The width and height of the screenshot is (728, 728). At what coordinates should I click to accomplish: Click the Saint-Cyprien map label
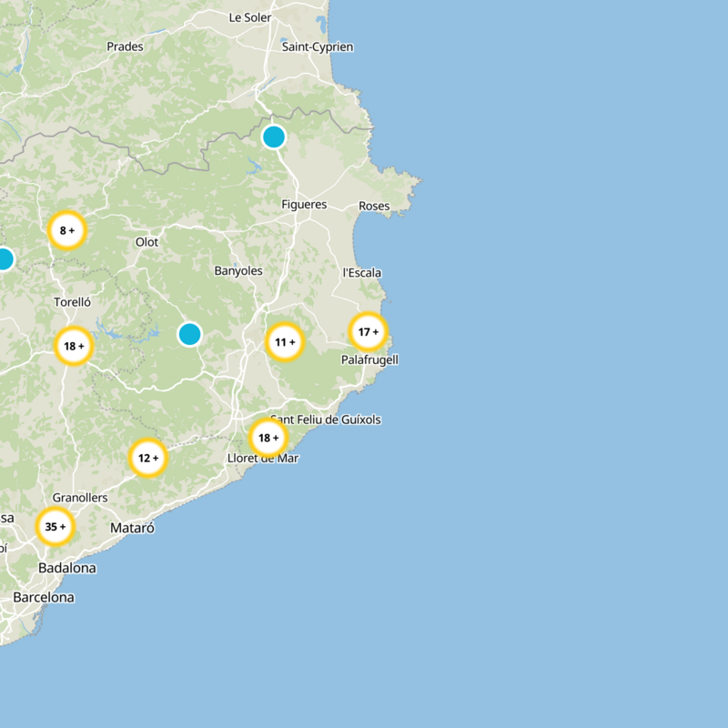(x=318, y=47)
